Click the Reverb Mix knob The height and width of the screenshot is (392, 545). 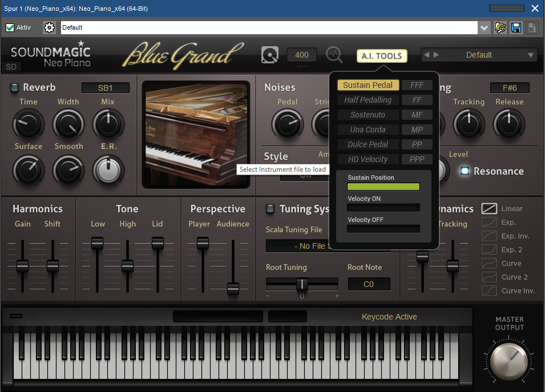[108, 124]
